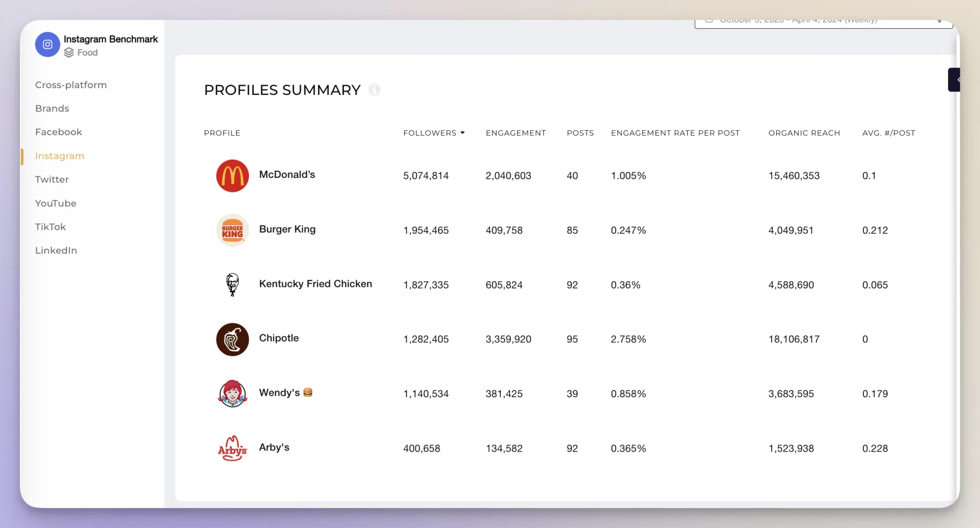The image size is (980, 528).
Task: Sort by Followers column
Action: pos(434,133)
